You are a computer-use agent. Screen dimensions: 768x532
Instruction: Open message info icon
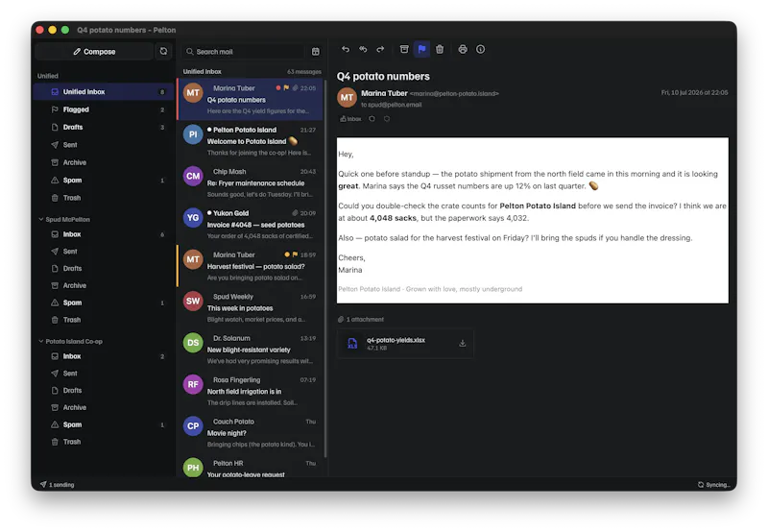pyautogui.click(x=481, y=49)
